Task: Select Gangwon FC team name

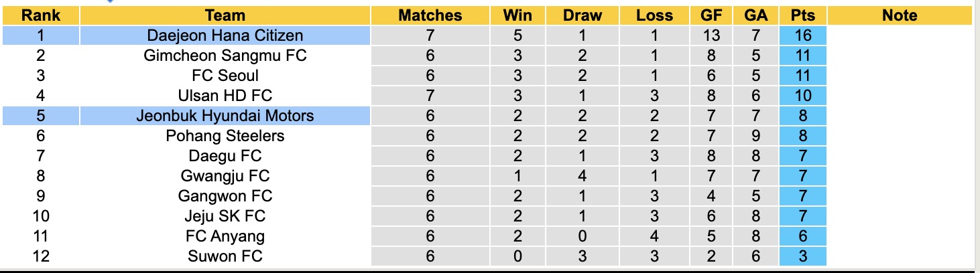Action: pyautogui.click(x=225, y=196)
